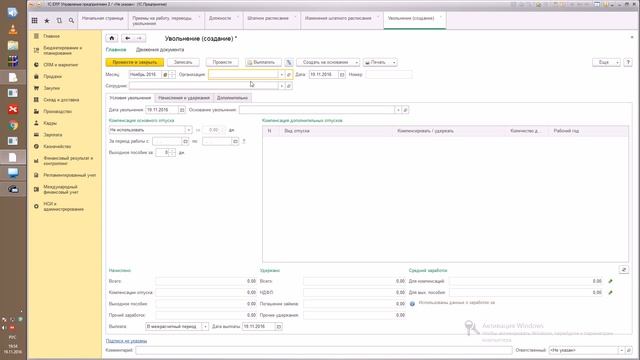Image resolution: width=640 pixels, height=360 pixels.
Task: Open the Движения документа link
Action: click(x=160, y=50)
